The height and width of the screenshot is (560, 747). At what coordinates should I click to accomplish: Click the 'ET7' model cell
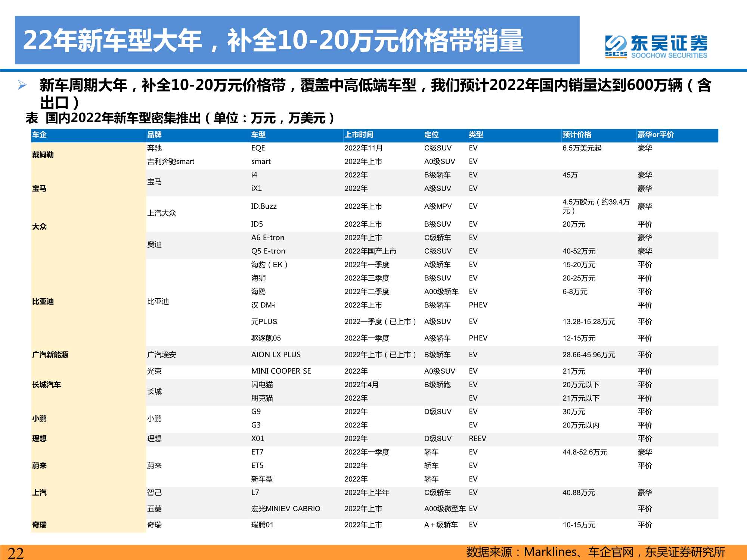click(257, 452)
